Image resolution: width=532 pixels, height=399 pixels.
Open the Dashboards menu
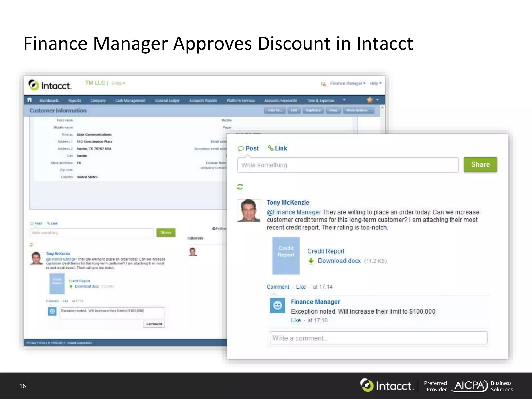[49, 101]
